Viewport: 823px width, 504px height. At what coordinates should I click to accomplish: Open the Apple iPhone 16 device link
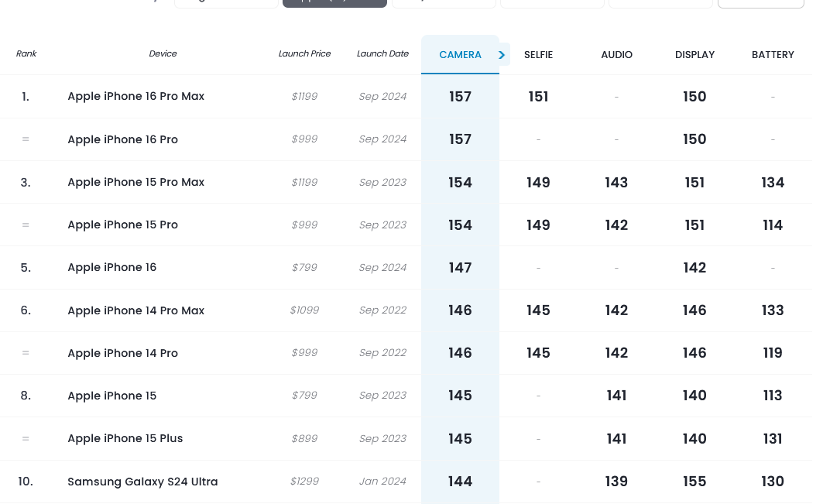[111, 267]
